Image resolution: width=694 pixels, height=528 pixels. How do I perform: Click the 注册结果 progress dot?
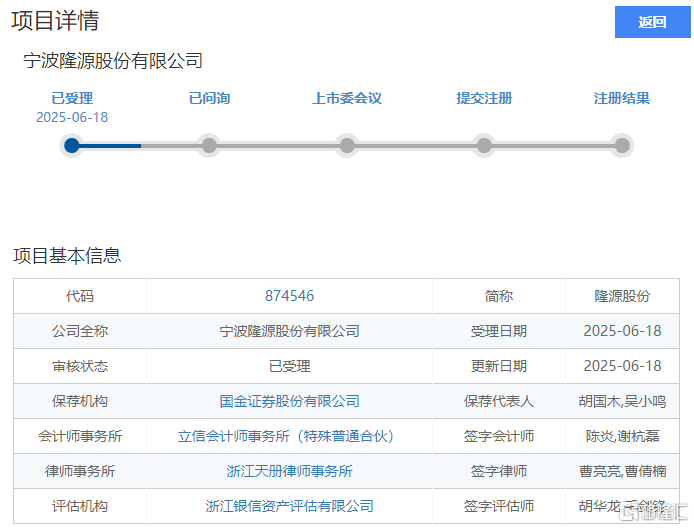click(622, 145)
